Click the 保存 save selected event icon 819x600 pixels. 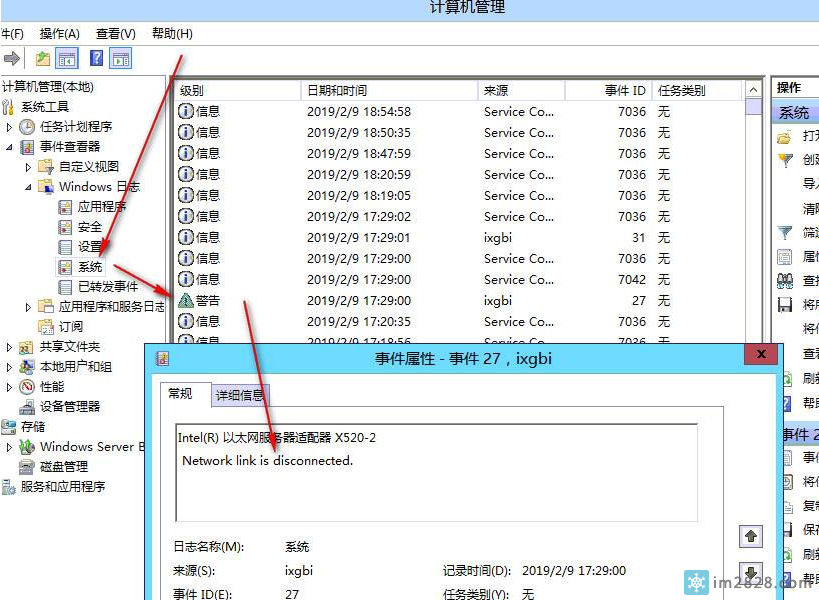pos(790,522)
